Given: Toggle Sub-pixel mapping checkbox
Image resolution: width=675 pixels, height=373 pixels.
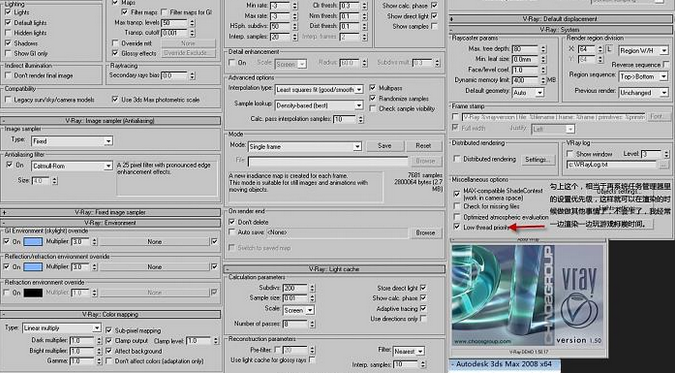Looking at the screenshot, I should [109, 330].
